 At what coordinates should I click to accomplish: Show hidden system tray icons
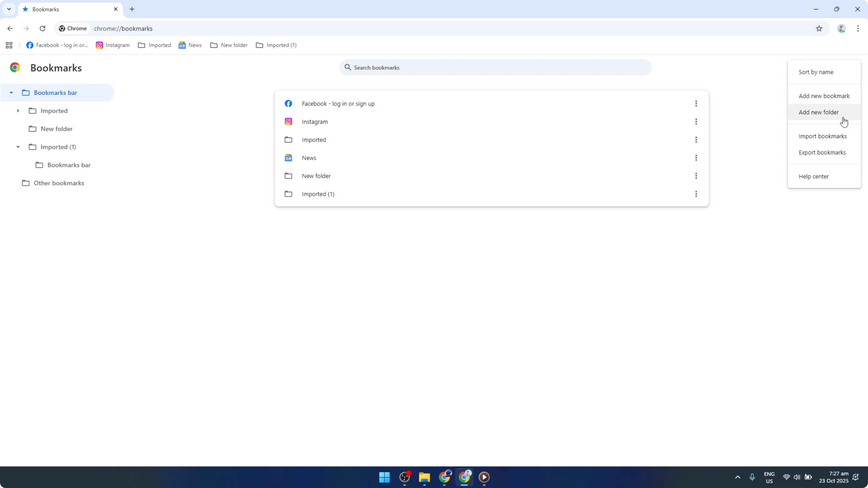(738, 477)
